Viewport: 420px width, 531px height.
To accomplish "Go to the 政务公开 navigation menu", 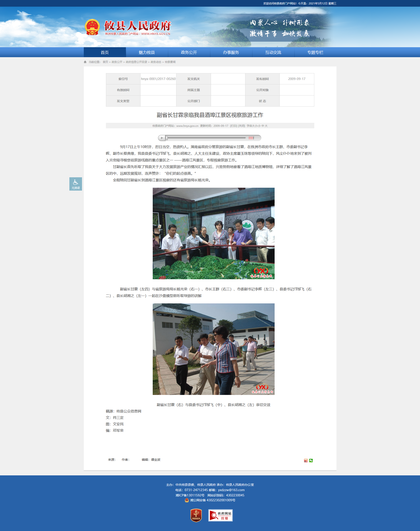I will [x=189, y=52].
